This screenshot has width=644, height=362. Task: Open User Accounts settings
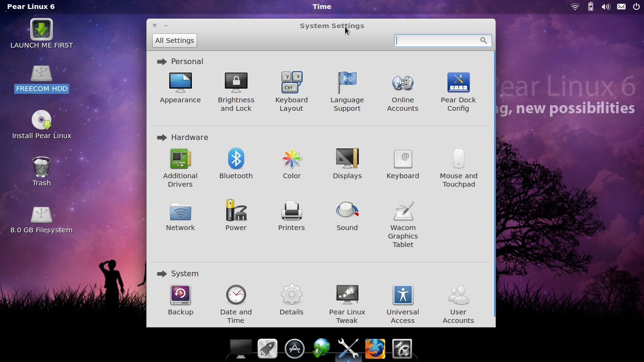tap(458, 304)
